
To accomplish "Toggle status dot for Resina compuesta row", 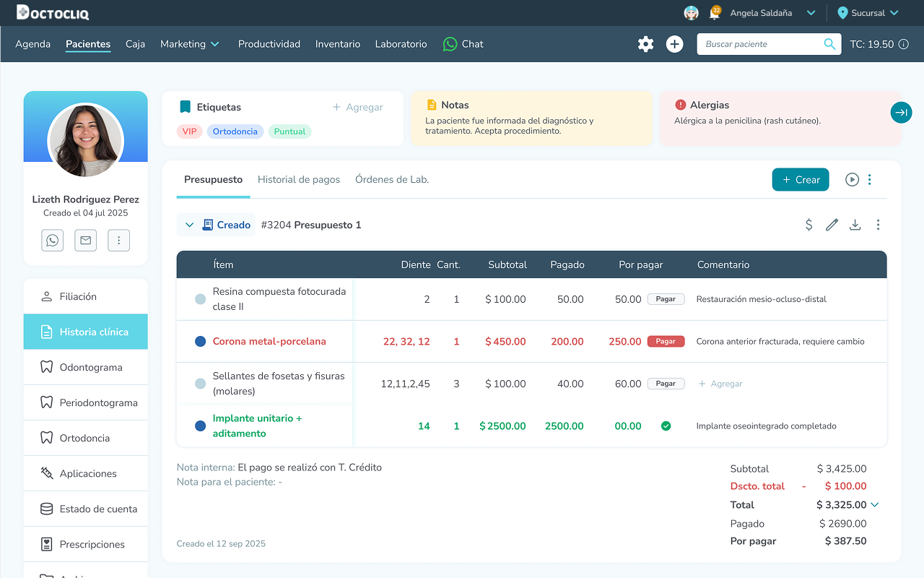I will (x=201, y=299).
